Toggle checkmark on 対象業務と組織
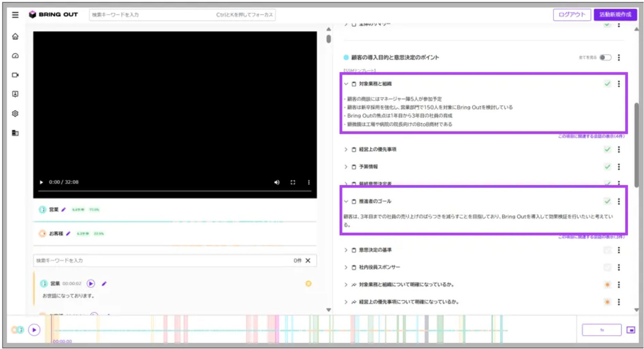 [x=607, y=84]
